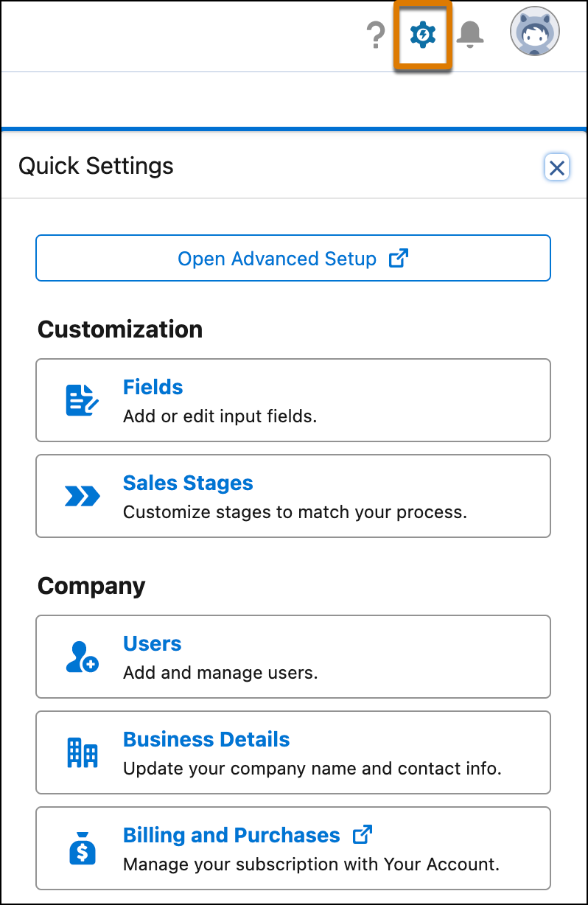Close the Quick Settings panel

[557, 167]
